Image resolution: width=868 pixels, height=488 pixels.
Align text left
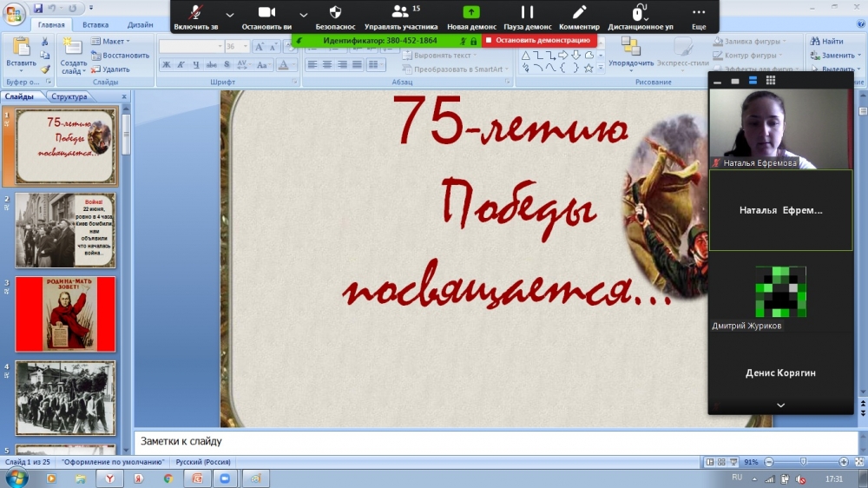[x=312, y=65]
